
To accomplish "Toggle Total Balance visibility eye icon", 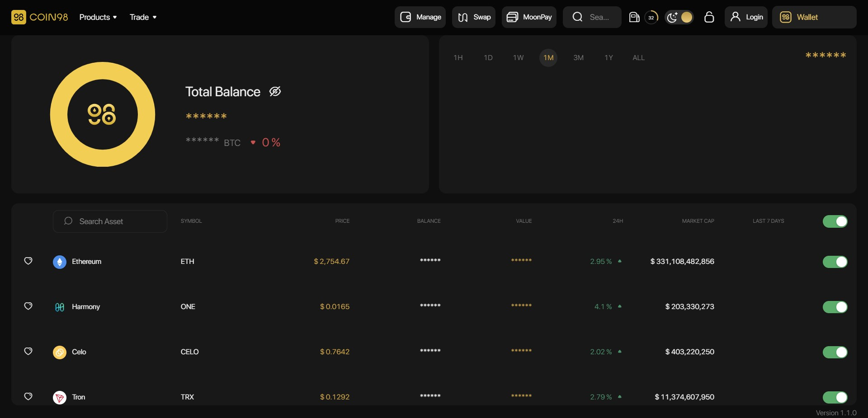I will (275, 92).
